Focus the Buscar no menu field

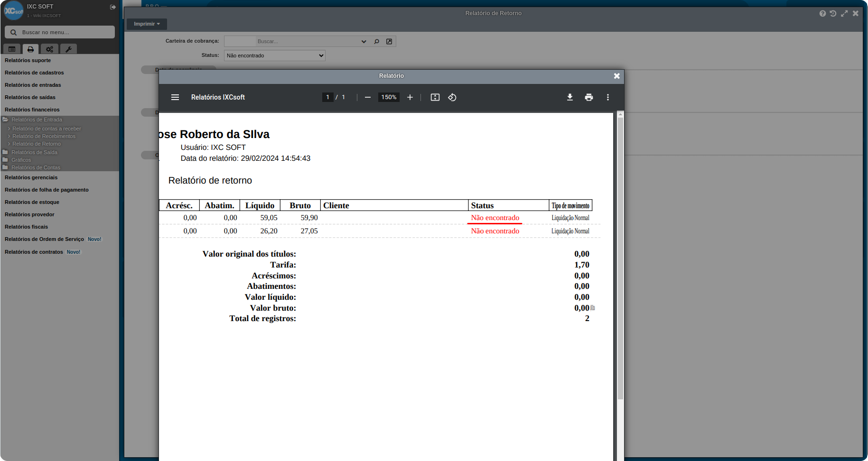pyautogui.click(x=60, y=32)
